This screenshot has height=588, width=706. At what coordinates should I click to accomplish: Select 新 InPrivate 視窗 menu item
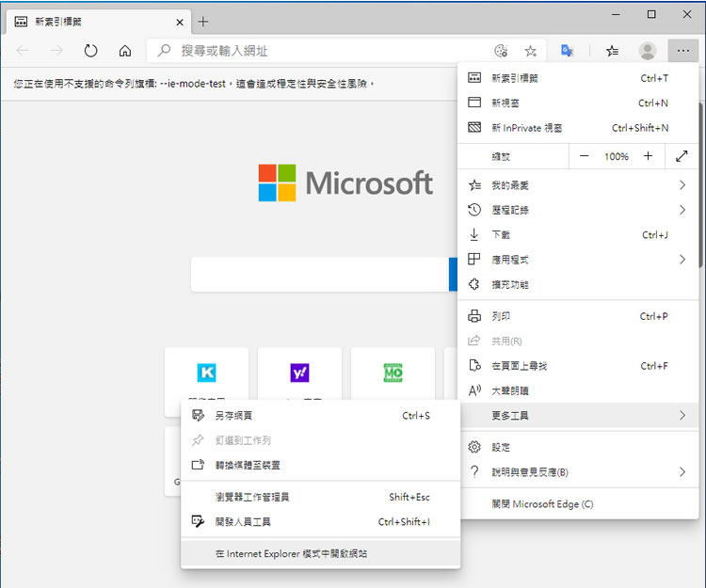[x=527, y=128]
